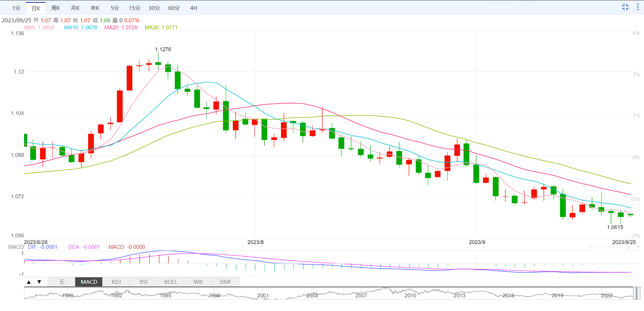Click the WR indicator button

[198, 282]
